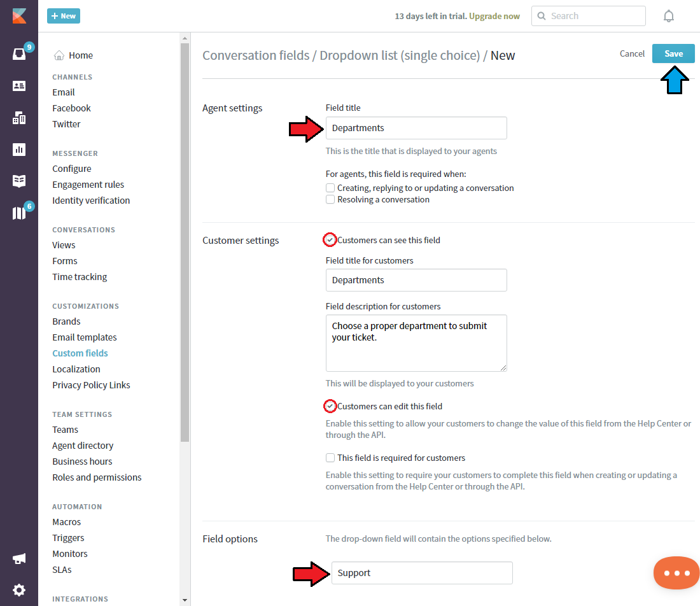700x606 pixels.
Task: Click the + New button
Action: tap(64, 16)
